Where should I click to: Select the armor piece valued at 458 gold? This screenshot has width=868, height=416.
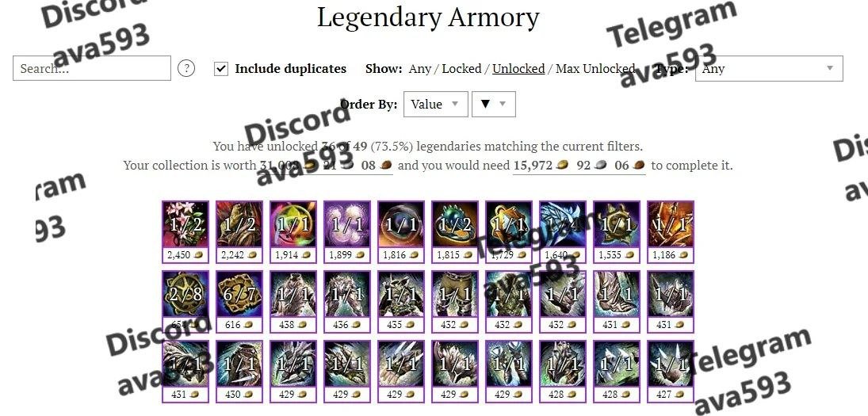[x=293, y=301]
